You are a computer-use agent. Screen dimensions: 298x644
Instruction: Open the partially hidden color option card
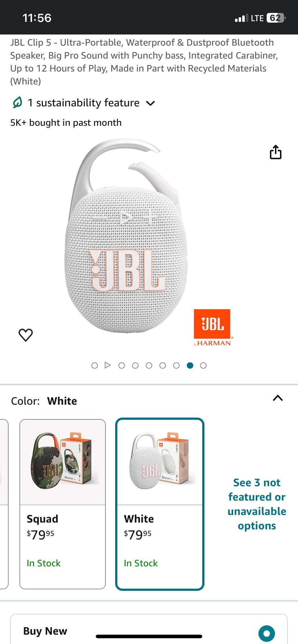point(4,504)
